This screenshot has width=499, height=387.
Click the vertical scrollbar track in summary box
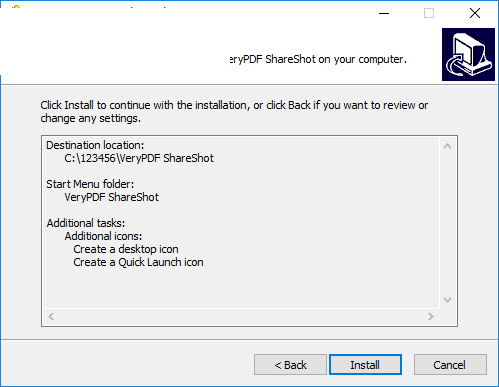coord(447,223)
